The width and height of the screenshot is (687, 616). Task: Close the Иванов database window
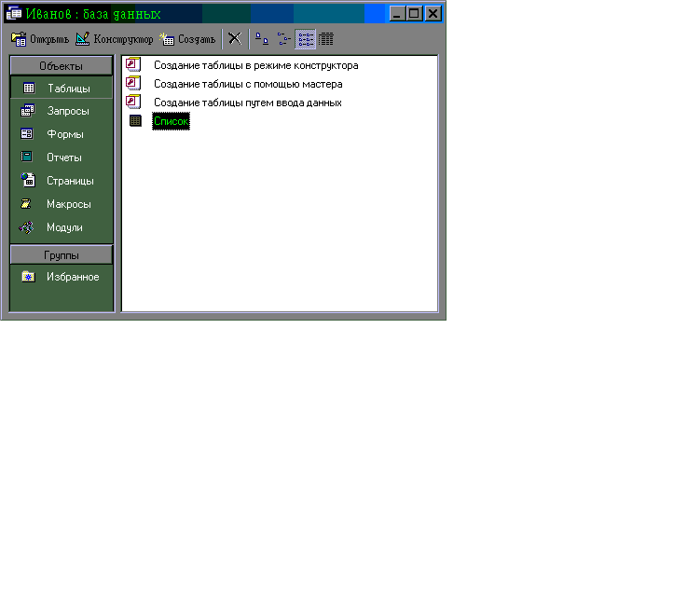point(433,14)
